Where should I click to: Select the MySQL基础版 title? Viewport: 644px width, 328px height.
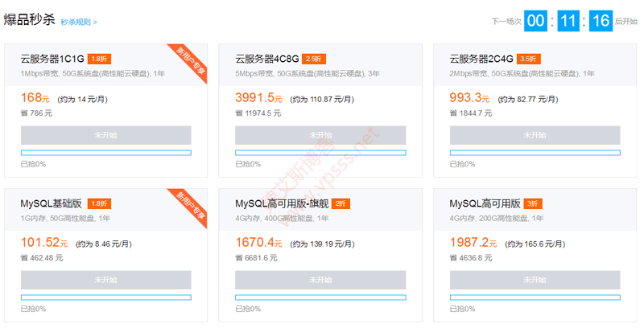[x=52, y=203]
